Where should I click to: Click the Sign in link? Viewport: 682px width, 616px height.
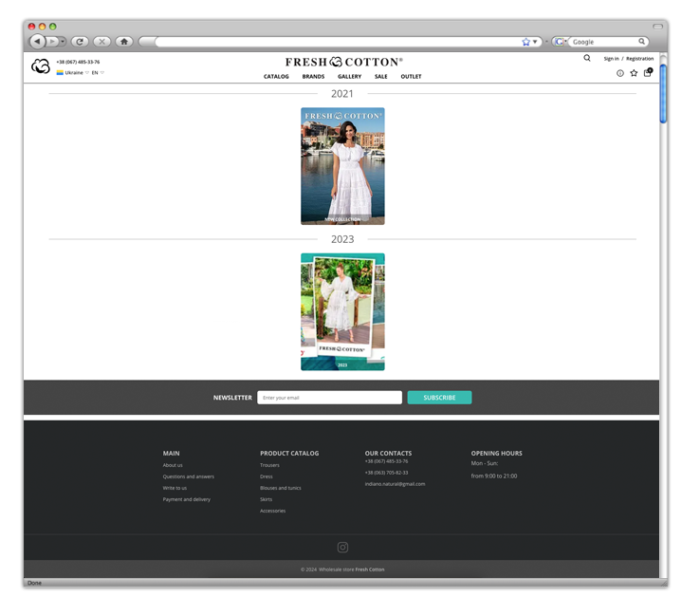pos(611,59)
